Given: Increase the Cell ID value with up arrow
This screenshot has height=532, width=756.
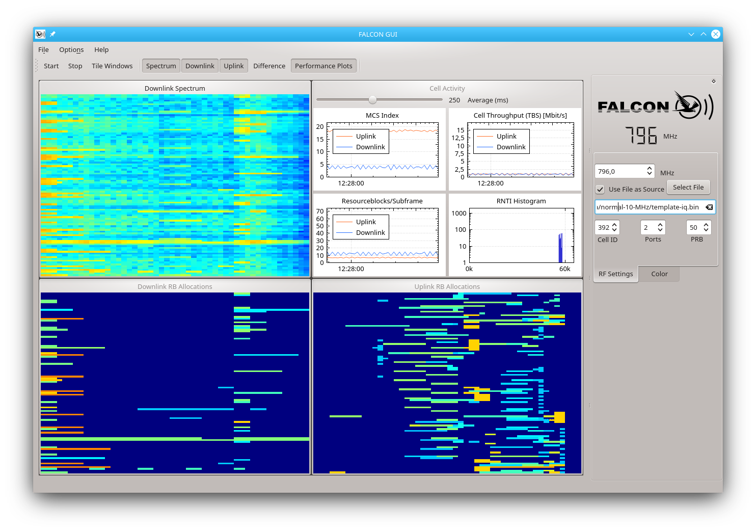Looking at the screenshot, I should pos(614,224).
